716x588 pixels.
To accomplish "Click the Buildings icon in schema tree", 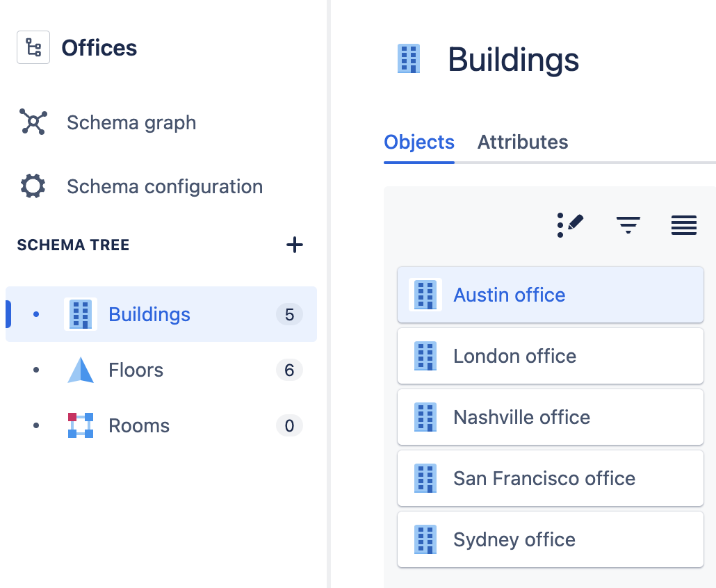I will 81,314.
